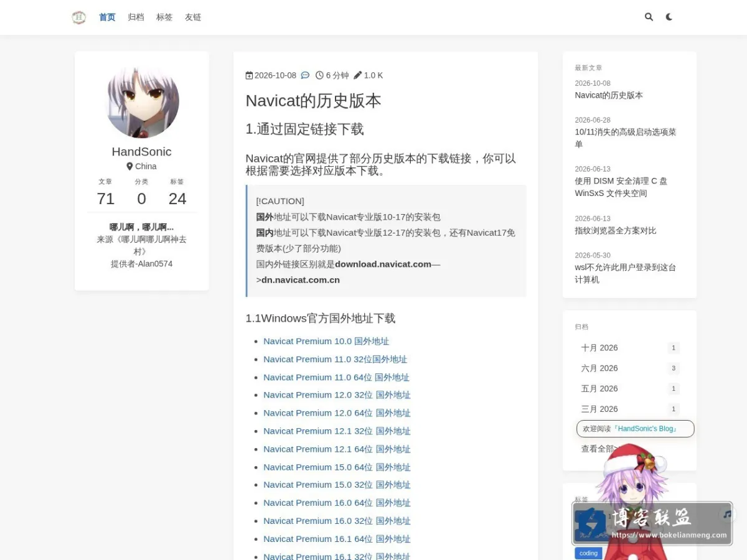Open Navicat Premium 16.0 64位 国外地址 link
Viewport: 747px width, 560px height.
click(x=337, y=502)
